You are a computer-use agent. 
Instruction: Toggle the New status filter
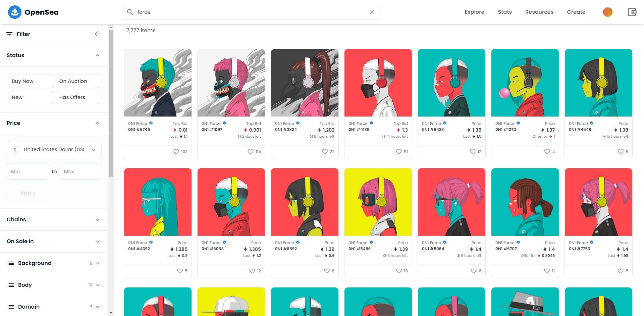click(30, 97)
